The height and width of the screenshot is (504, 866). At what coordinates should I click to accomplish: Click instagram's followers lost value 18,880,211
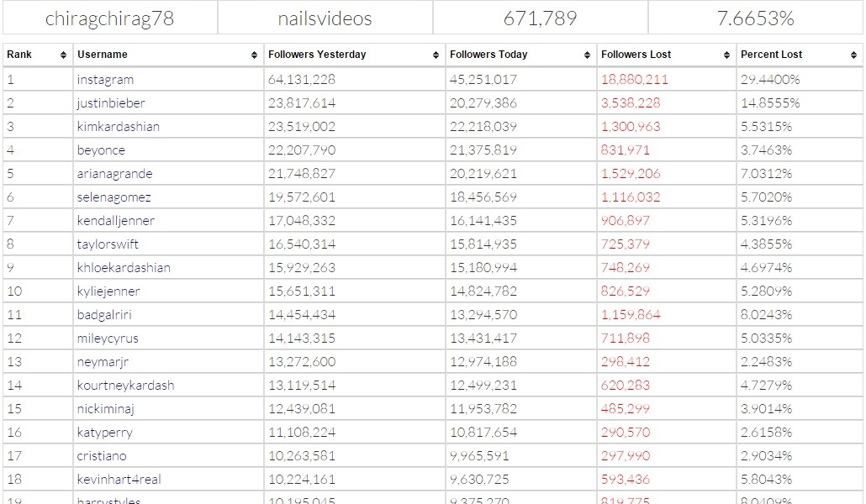635,80
